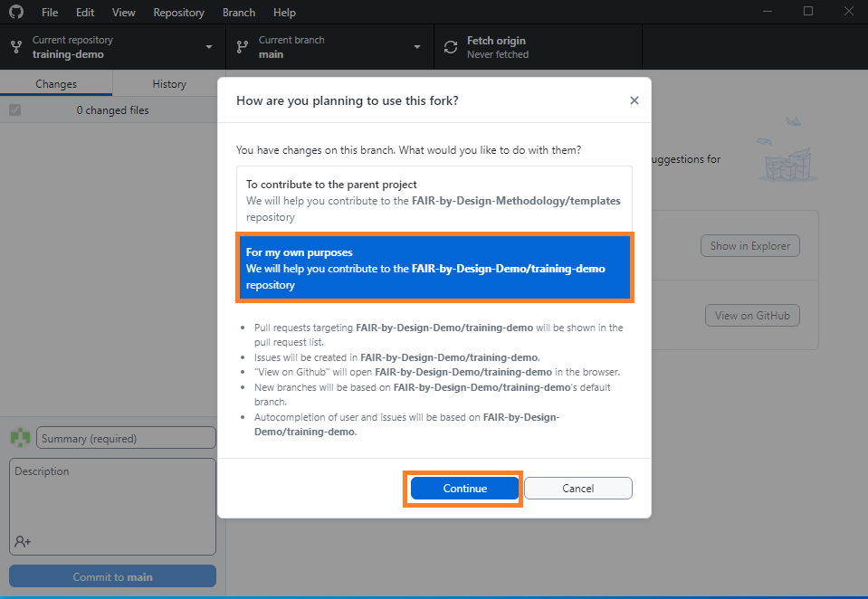Click the changed files checkbox
The height and width of the screenshot is (599, 868).
pos(14,109)
